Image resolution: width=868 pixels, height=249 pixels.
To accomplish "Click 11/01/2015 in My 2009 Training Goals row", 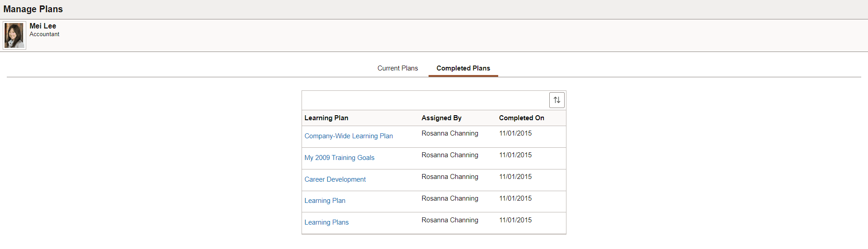I will coord(515,155).
